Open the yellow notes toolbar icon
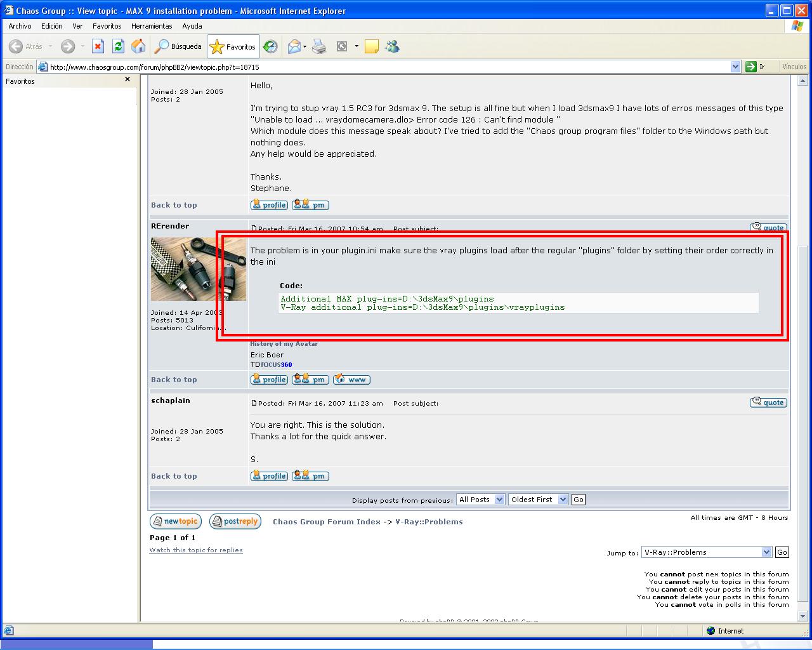The height and width of the screenshot is (650, 812). pyautogui.click(x=372, y=46)
